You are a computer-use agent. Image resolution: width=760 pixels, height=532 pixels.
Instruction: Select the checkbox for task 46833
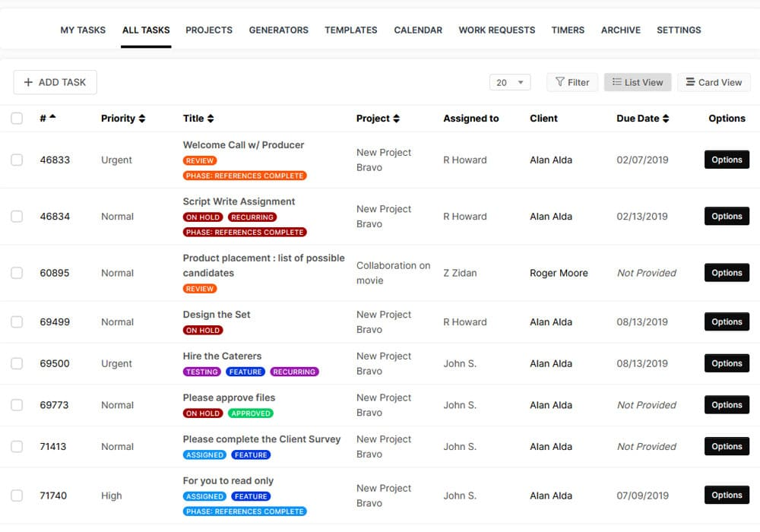point(17,160)
